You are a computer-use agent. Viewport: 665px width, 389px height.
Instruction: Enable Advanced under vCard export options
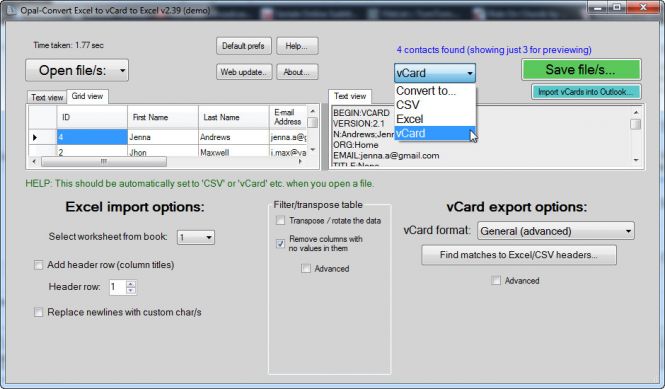point(496,280)
